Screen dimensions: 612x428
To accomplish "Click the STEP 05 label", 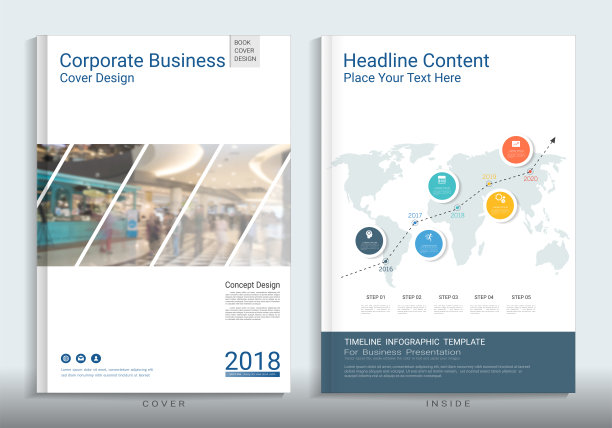I will coord(520,297).
